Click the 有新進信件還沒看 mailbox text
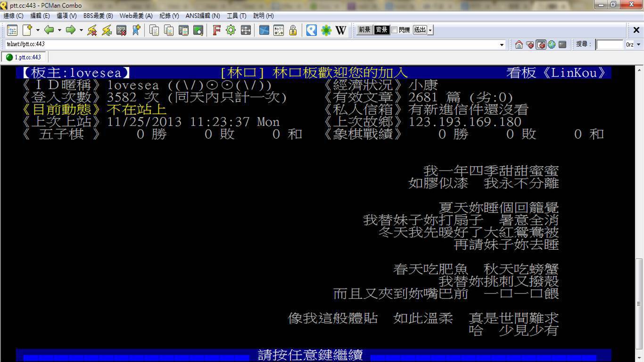The height and width of the screenshot is (362, 644). [469, 109]
